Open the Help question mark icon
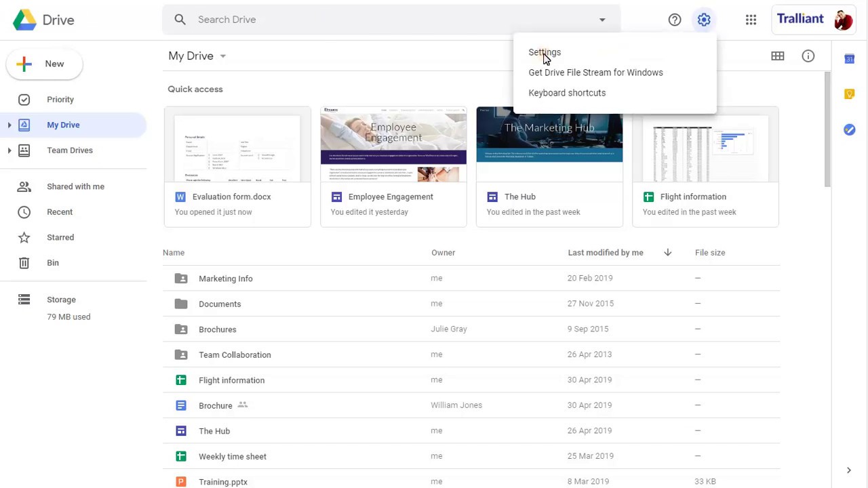 point(675,20)
